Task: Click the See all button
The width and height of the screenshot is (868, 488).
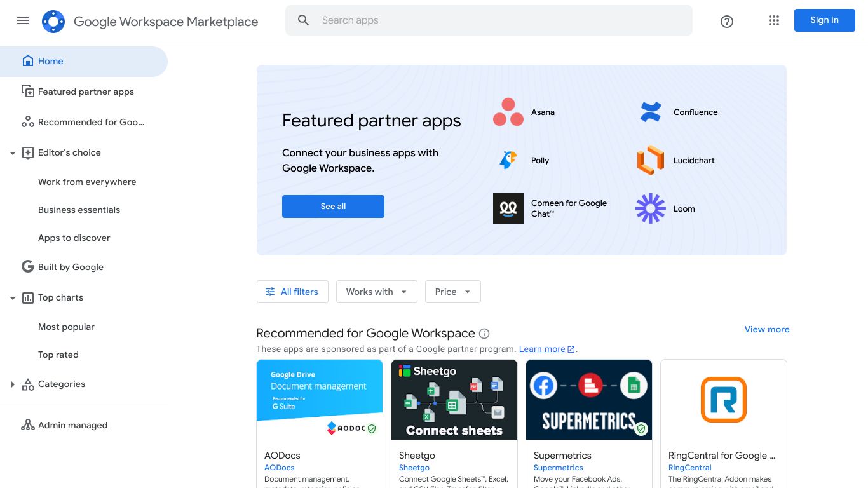Action: tap(333, 207)
